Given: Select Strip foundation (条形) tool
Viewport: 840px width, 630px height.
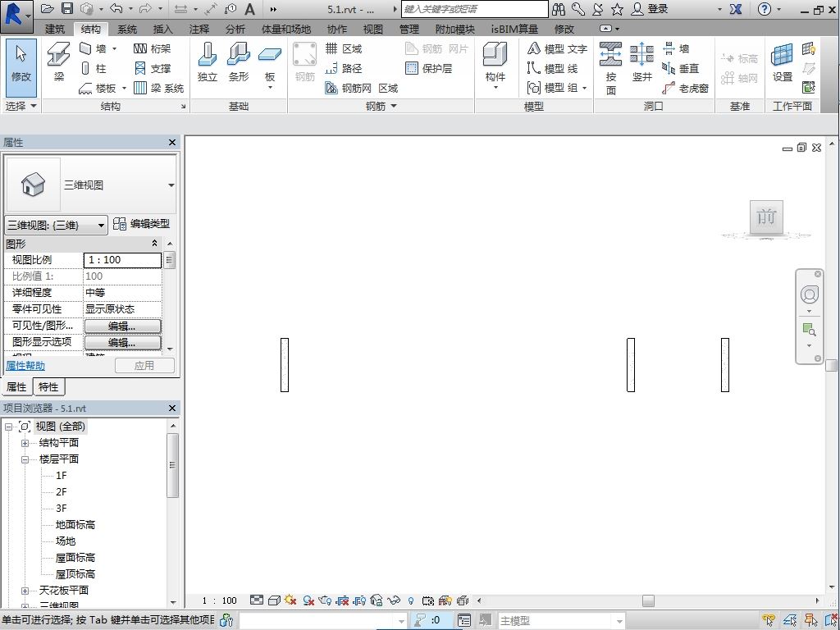Looking at the screenshot, I should pos(239,62).
